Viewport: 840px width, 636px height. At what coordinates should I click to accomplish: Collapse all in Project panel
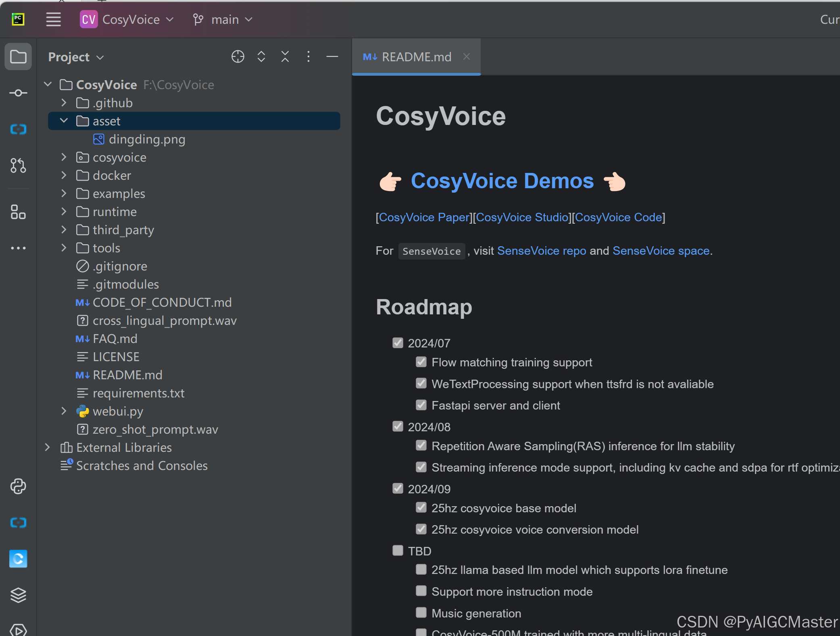pos(285,57)
